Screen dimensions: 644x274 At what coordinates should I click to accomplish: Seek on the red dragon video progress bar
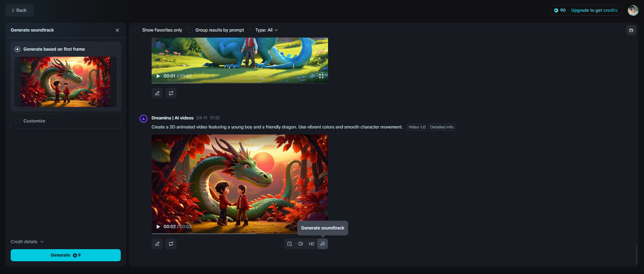click(x=240, y=233)
